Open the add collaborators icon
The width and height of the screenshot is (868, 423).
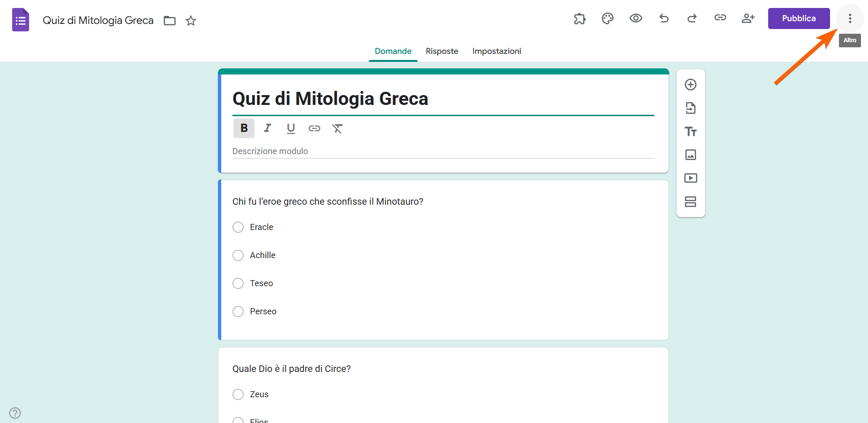[x=748, y=19]
